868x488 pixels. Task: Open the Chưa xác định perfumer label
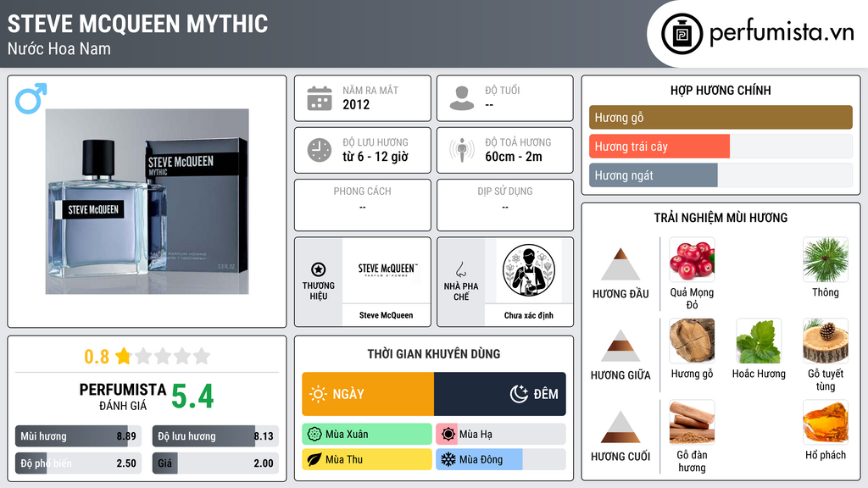point(529,315)
